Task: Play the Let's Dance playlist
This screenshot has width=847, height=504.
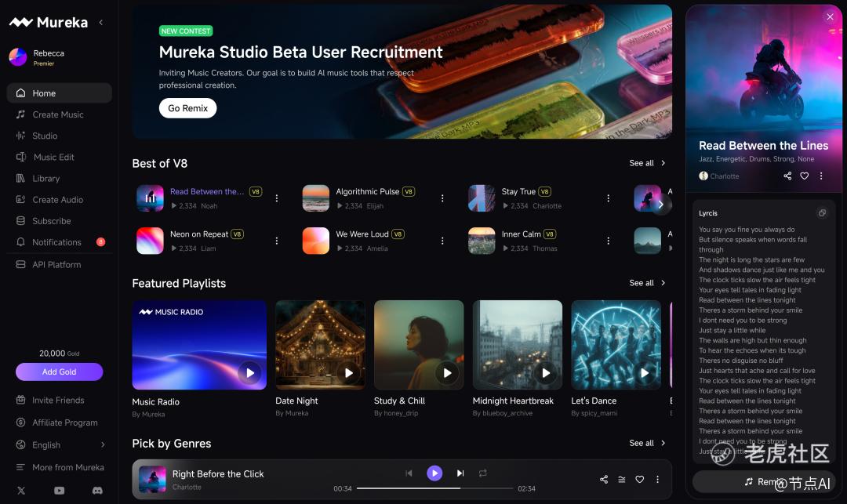Action: click(645, 373)
